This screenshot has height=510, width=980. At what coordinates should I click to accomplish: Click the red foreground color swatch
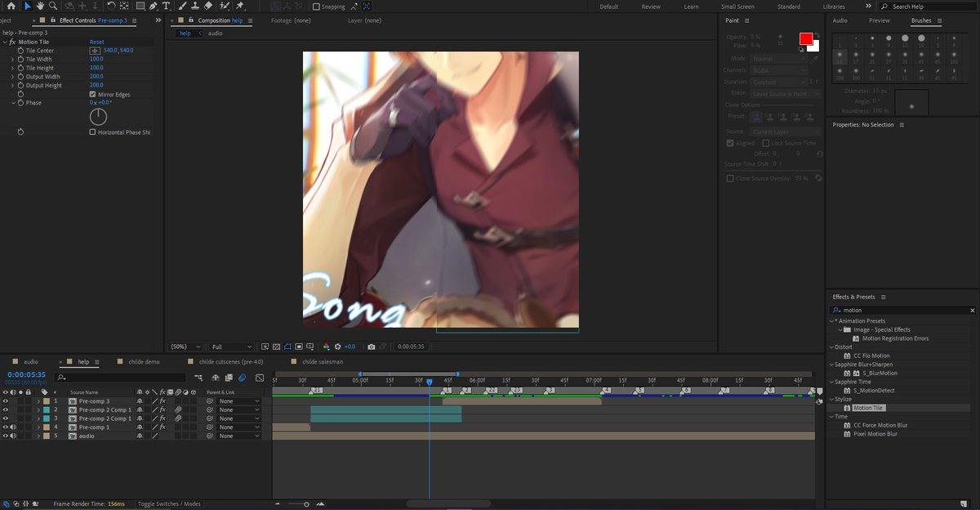pos(805,39)
